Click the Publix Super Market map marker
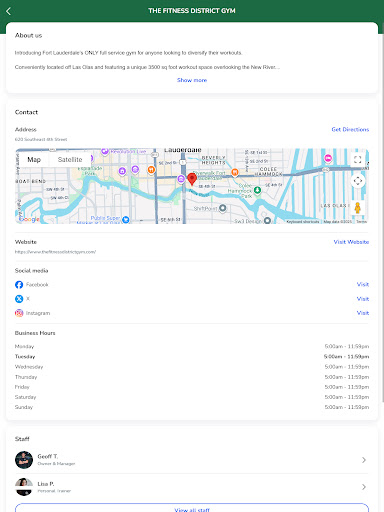384x512 pixels. [x=126, y=219]
